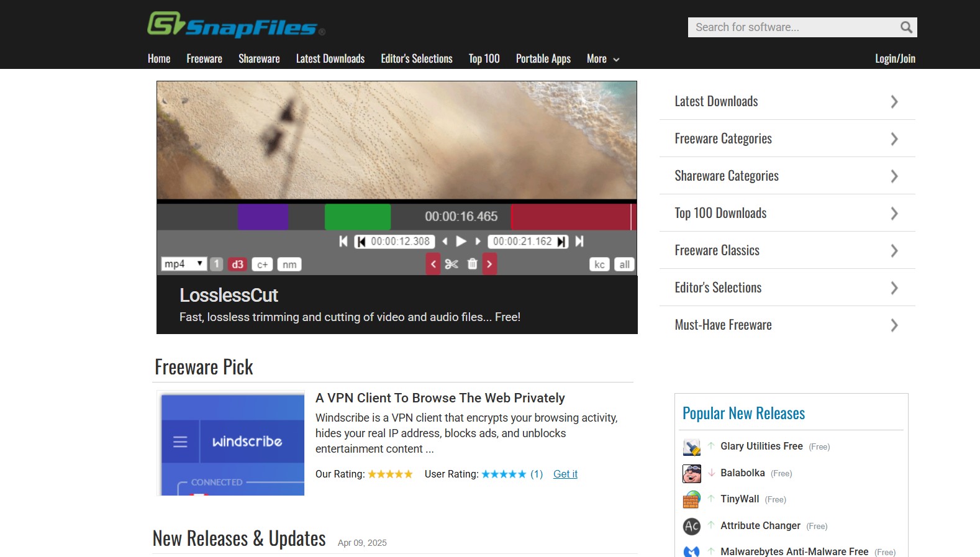
Task: Click the TinyWall brick wall icon
Action: coord(691,500)
